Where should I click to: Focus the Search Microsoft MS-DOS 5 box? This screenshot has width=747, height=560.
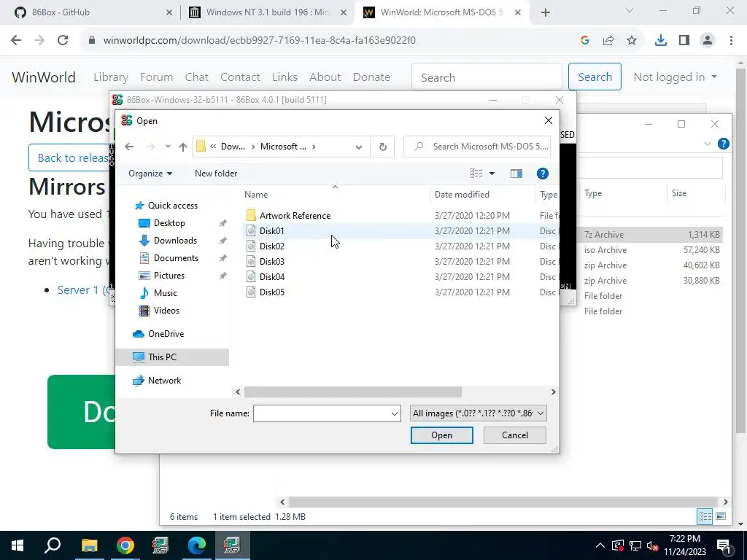click(477, 147)
